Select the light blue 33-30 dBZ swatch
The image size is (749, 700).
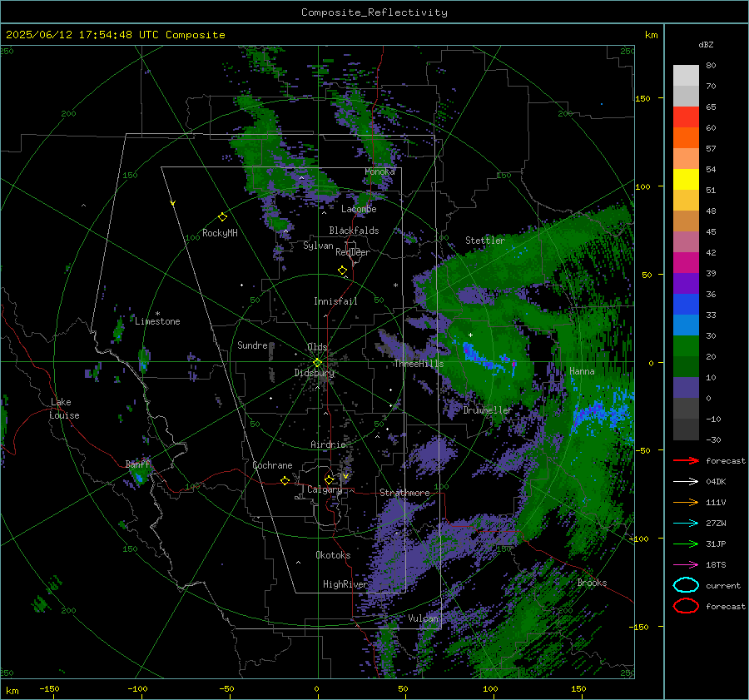tap(686, 325)
